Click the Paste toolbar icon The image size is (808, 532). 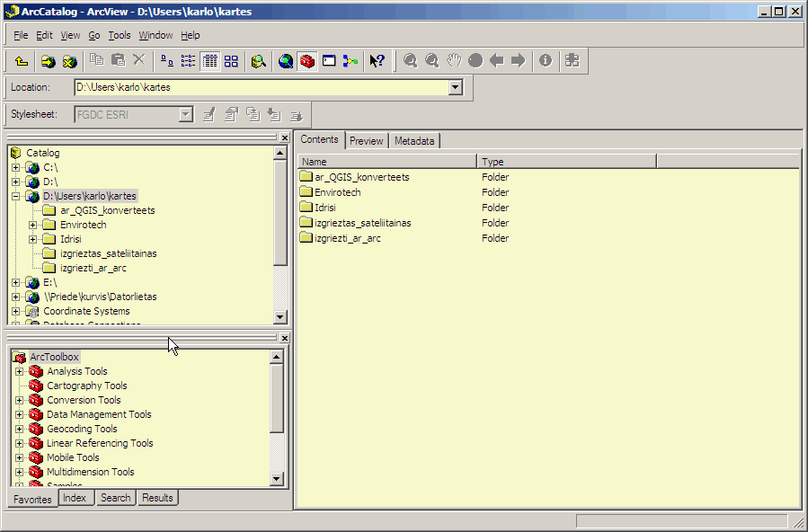pos(118,60)
